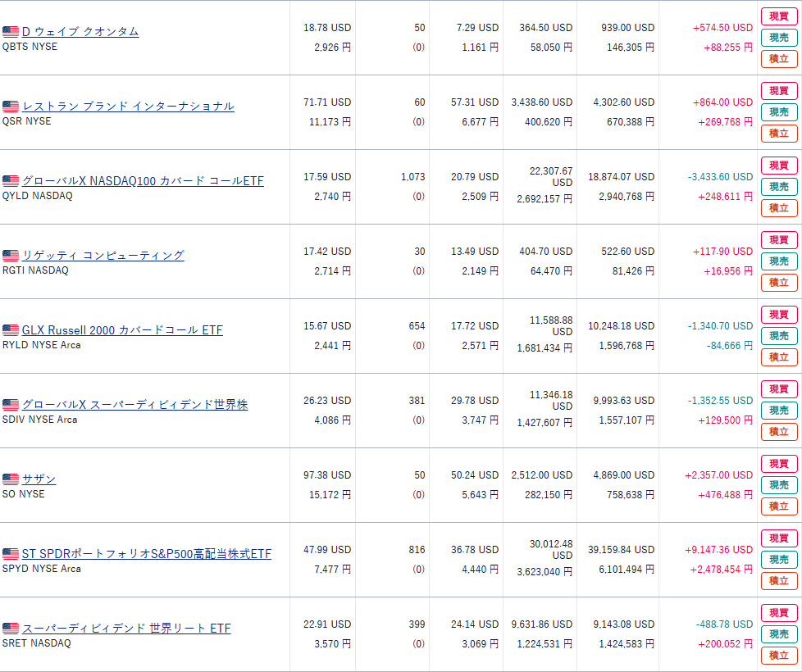
Task: Open the ST SPDR S&P500高配当株式ETF link
Action: pyautogui.click(x=146, y=554)
